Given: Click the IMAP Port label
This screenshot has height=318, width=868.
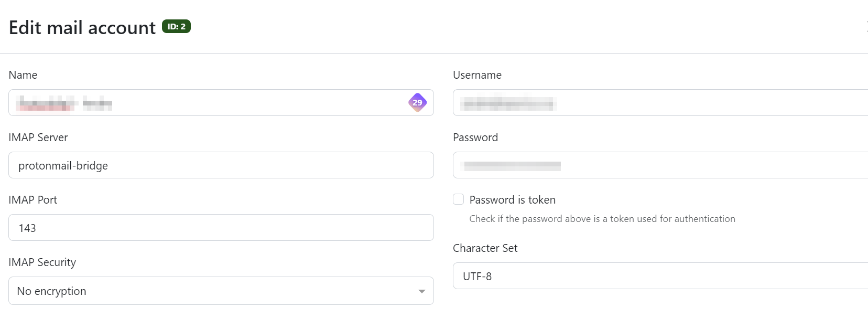Looking at the screenshot, I should (33, 200).
